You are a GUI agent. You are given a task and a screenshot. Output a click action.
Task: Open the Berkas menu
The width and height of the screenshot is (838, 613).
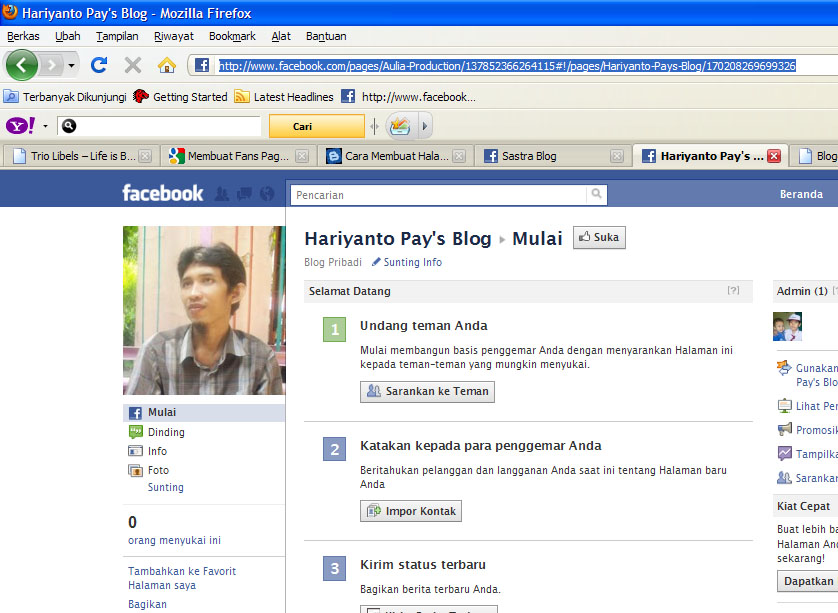coord(23,36)
